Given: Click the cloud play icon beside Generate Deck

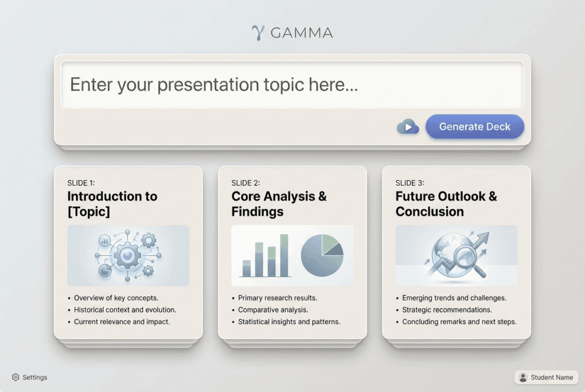Looking at the screenshot, I should pyautogui.click(x=407, y=127).
